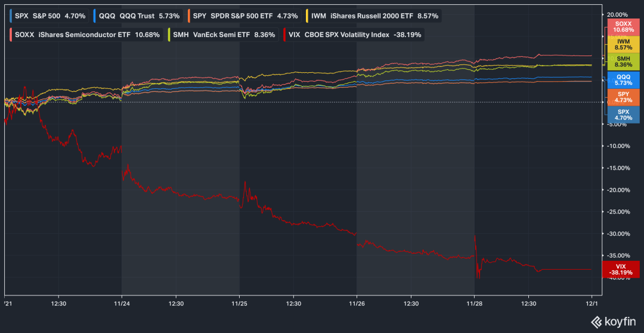Click the 11/24 date label on time axis

pos(122,303)
